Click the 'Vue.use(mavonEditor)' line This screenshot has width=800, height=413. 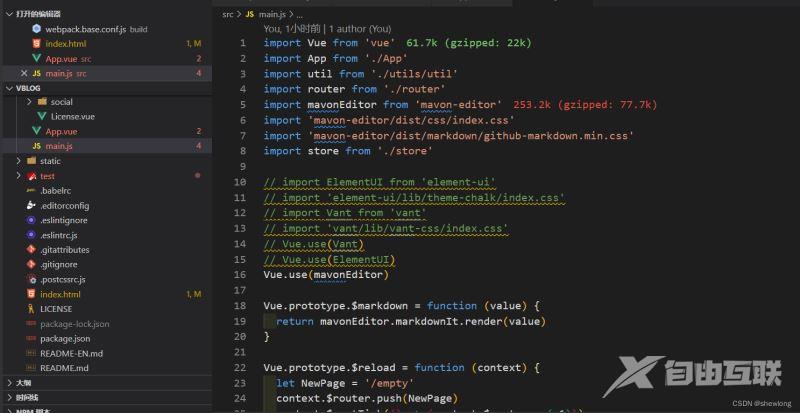tap(327, 275)
